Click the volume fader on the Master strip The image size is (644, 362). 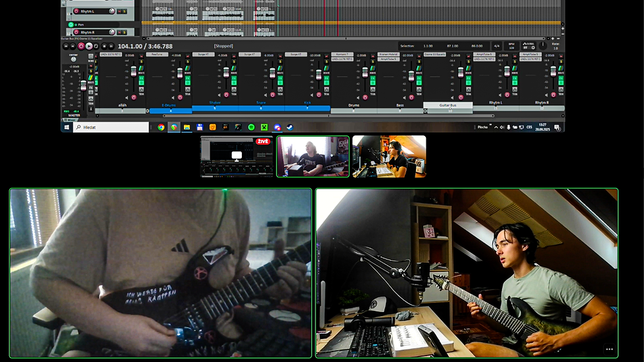point(83,85)
